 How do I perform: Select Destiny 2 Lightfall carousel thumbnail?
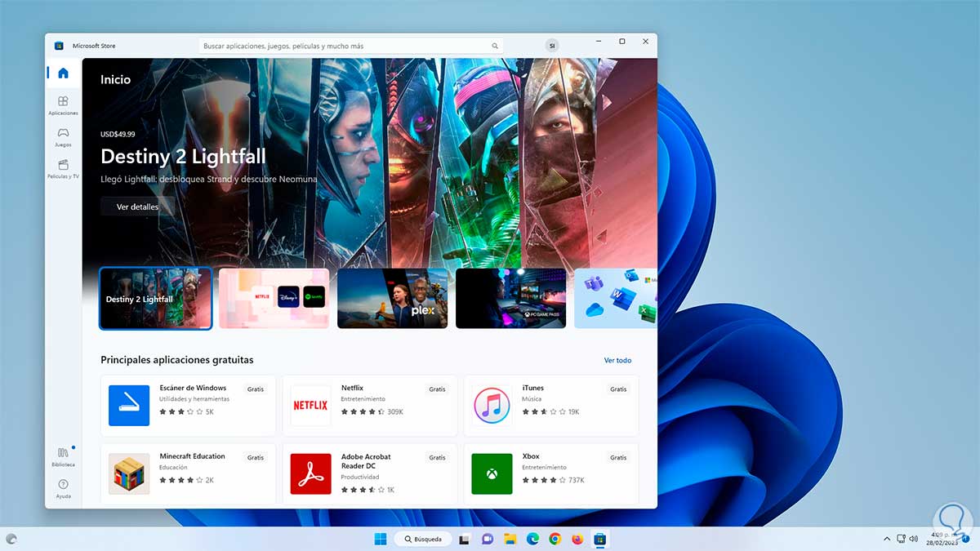(155, 299)
